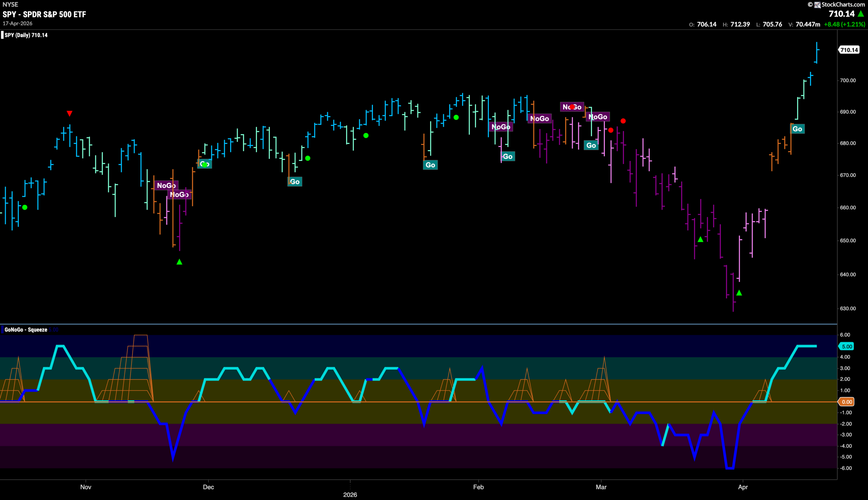
Task: Click the green up-triangle under November's low
Action: [x=179, y=262]
